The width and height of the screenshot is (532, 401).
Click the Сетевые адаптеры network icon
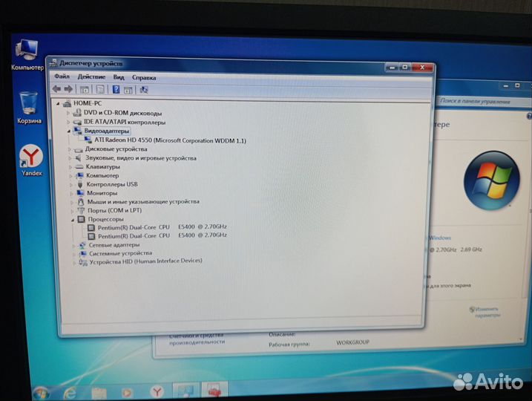pos(82,245)
